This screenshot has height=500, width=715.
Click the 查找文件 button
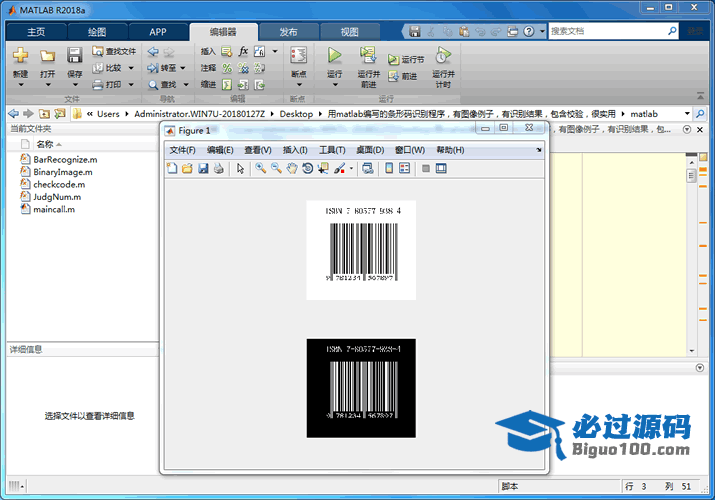tap(114, 51)
